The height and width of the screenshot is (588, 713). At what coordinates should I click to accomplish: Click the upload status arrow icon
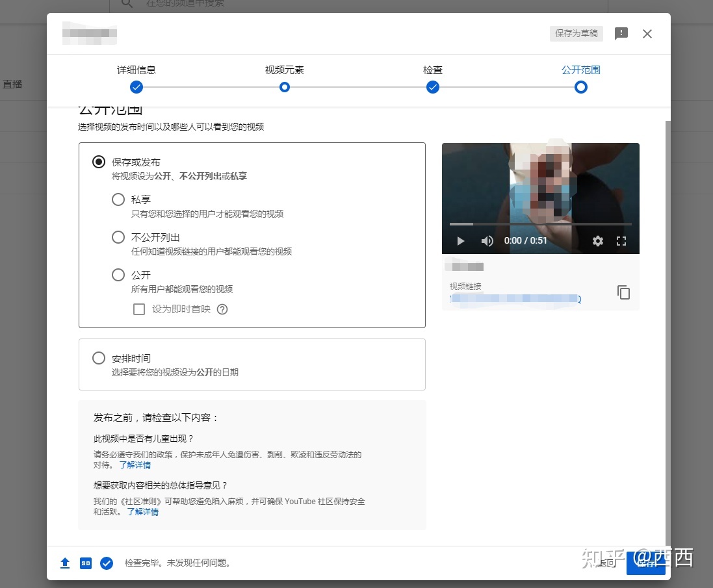coord(65,563)
